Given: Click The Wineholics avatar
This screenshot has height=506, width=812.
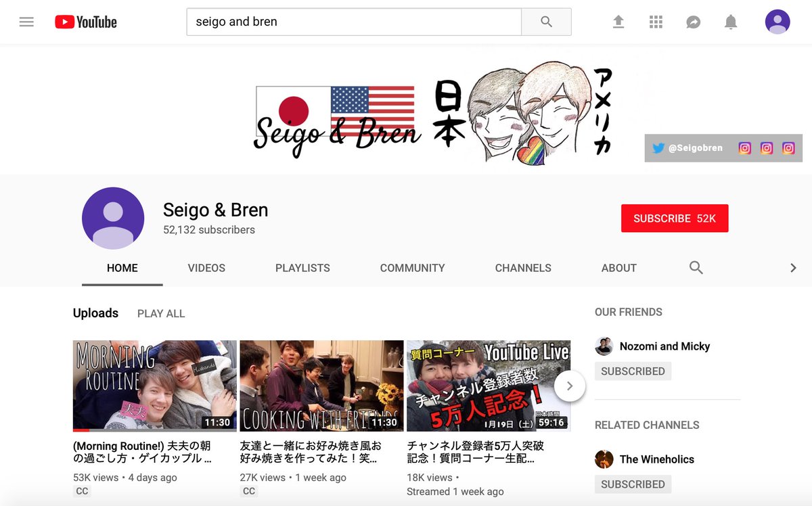Looking at the screenshot, I should (x=604, y=459).
